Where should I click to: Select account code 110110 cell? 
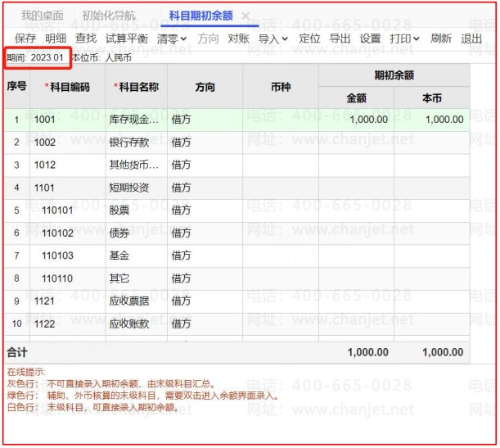(x=68, y=278)
